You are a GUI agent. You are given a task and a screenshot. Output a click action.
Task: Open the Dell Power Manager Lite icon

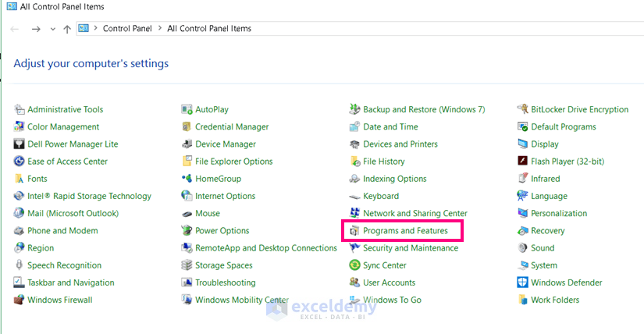click(x=19, y=144)
